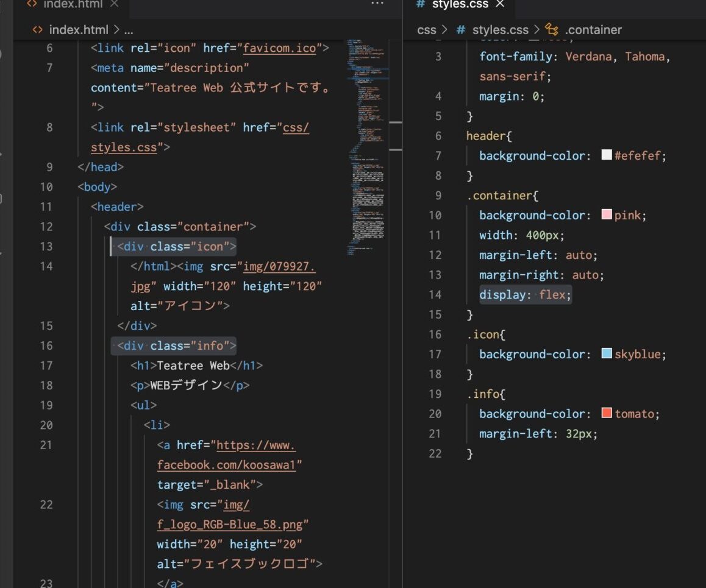Image resolution: width=706 pixels, height=588 pixels.
Task: Click the # icon in the styles.css breadcrumb
Action: click(x=462, y=29)
